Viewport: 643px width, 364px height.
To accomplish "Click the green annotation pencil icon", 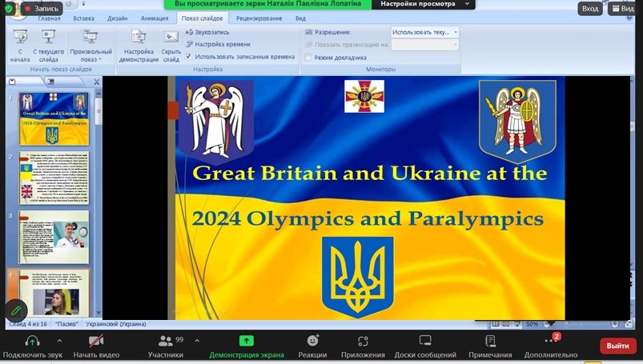I will [x=15, y=310].
